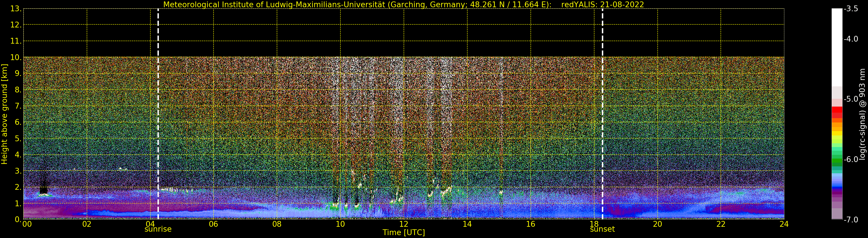Image resolution: width=868 pixels, height=238 pixels.
Task: Click the 'sunrise' label below the axis
Action: click(x=158, y=229)
